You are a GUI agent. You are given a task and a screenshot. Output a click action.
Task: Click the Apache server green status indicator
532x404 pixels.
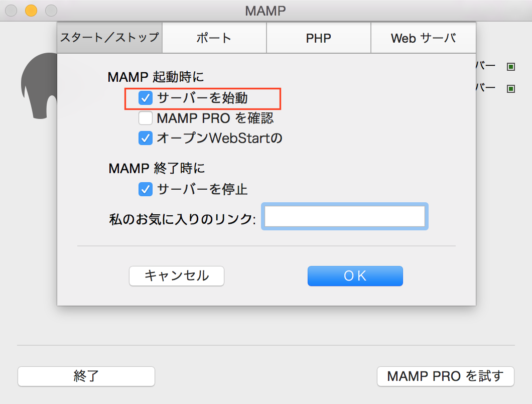pyautogui.click(x=511, y=66)
